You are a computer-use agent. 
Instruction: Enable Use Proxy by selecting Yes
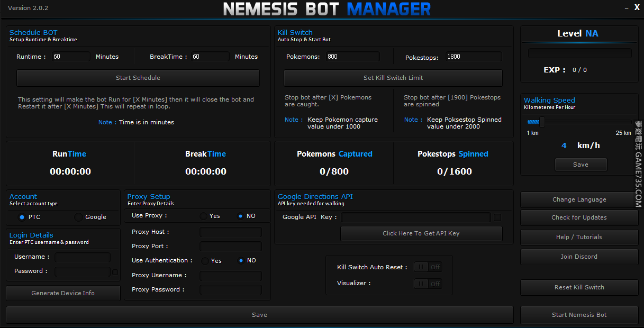pos(204,216)
